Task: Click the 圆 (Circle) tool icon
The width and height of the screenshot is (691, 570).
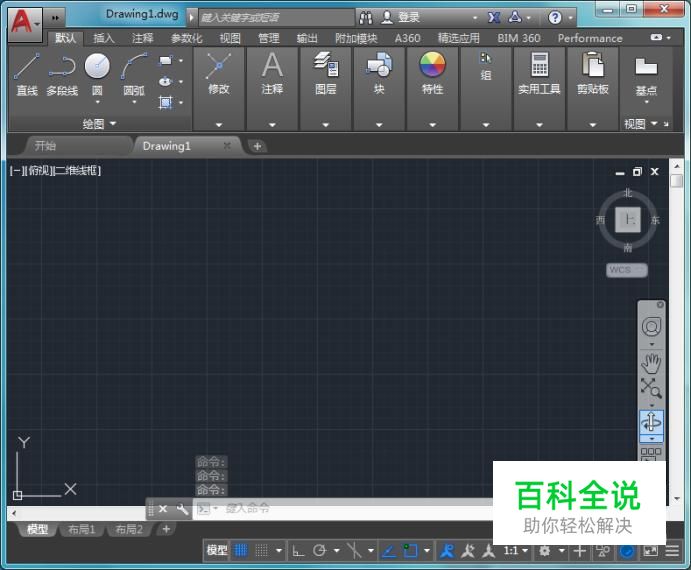Action: [x=97, y=67]
